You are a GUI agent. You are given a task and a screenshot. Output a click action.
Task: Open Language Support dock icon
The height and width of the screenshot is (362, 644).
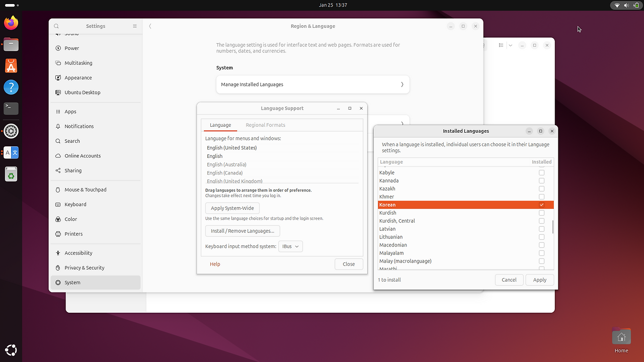pyautogui.click(x=11, y=153)
